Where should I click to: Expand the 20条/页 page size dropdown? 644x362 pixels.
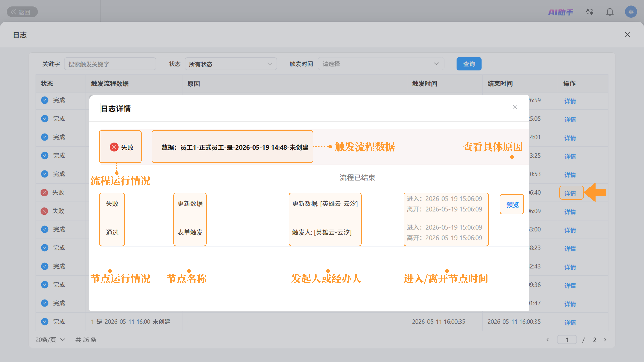[x=50, y=340]
